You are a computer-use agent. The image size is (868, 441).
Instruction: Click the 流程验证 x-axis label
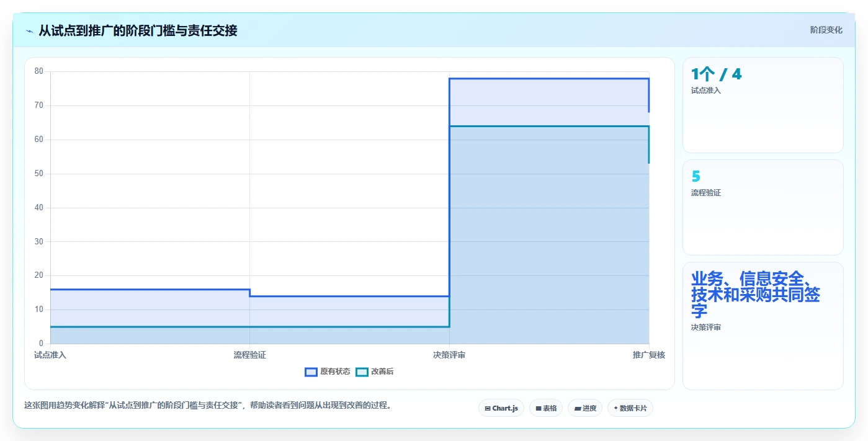click(250, 355)
